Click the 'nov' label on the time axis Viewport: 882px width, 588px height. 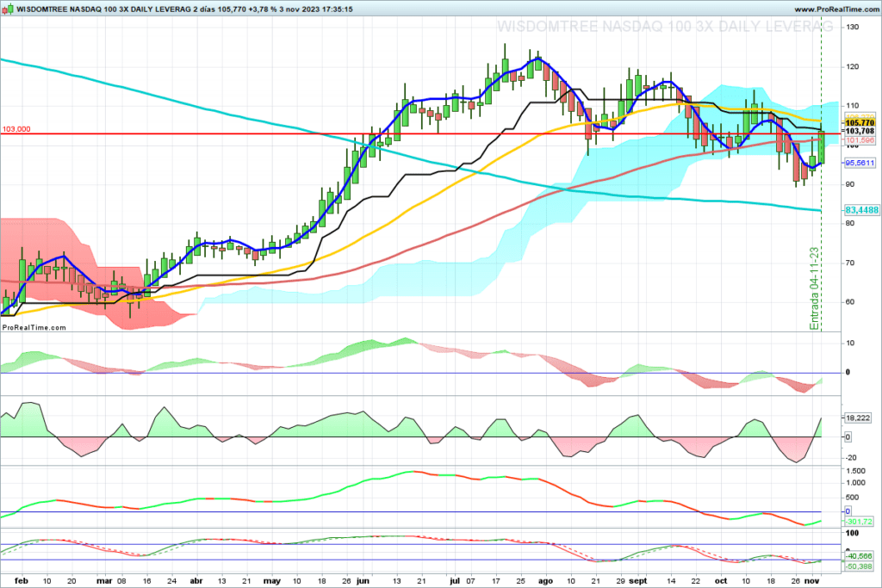[x=811, y=581]
